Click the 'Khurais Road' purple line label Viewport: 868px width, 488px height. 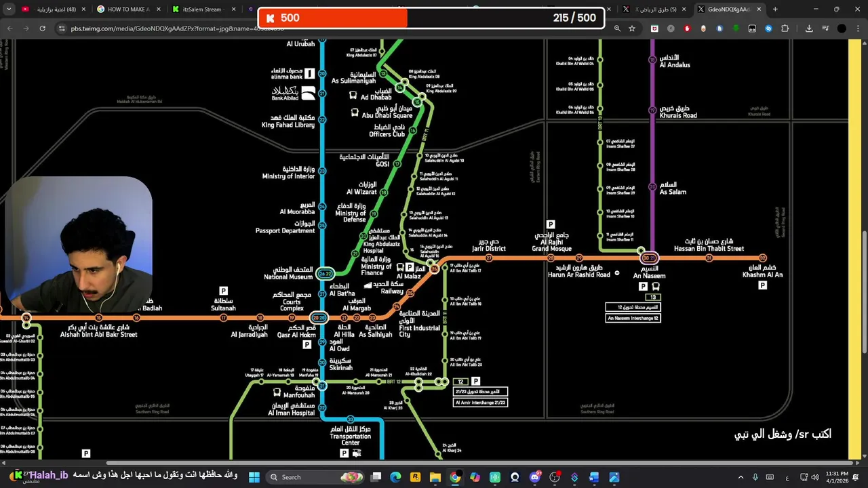click(678, 112)
